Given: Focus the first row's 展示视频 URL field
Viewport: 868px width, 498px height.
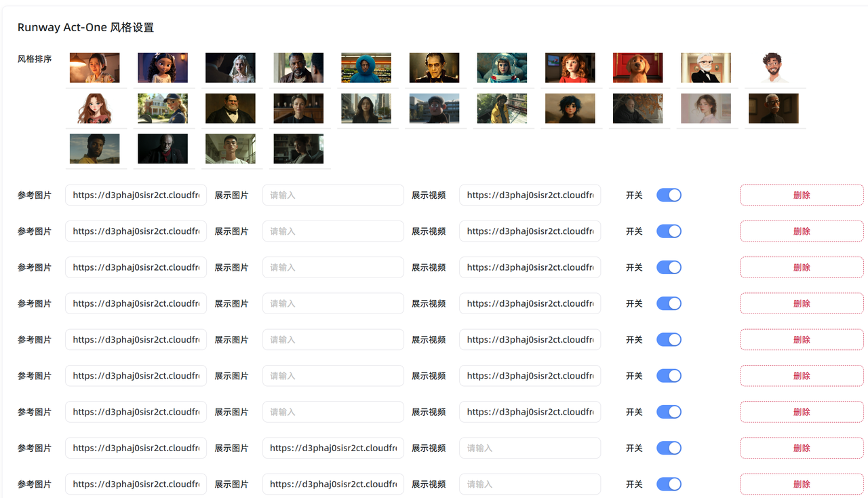Looking at the screenshot, I should 530,195.
